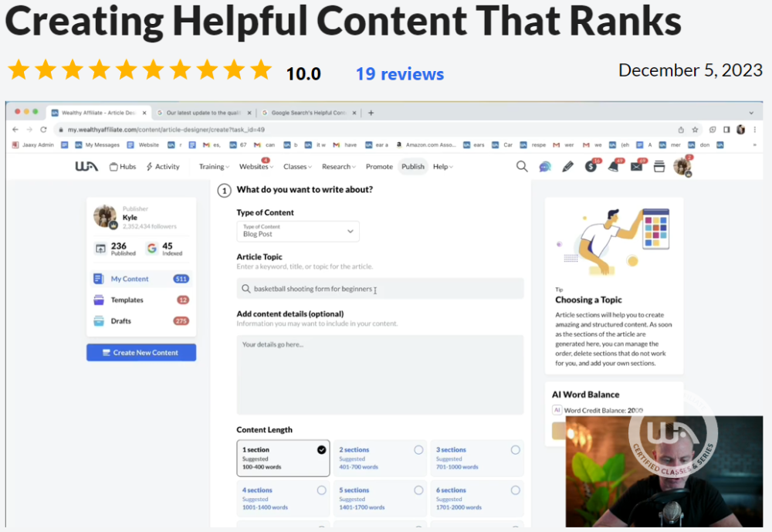Click the pencil write icon in navbar
Screen dimensions: 772x532
pos(567,167)
